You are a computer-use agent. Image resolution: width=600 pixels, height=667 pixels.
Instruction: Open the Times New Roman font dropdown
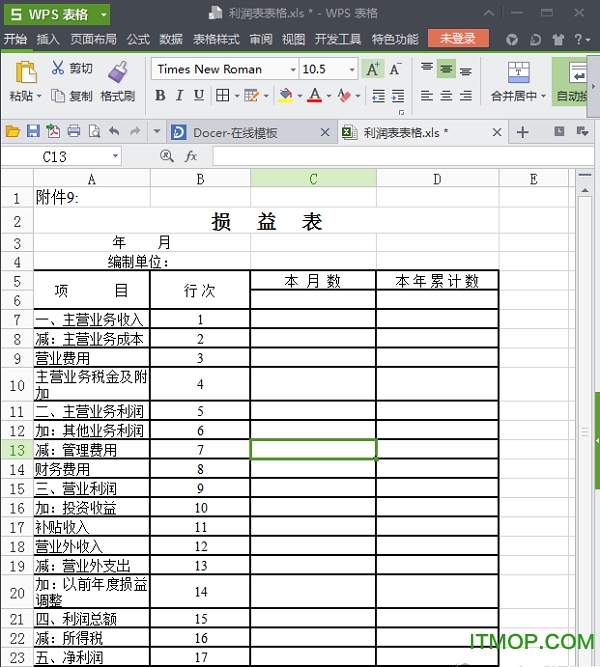293,69
